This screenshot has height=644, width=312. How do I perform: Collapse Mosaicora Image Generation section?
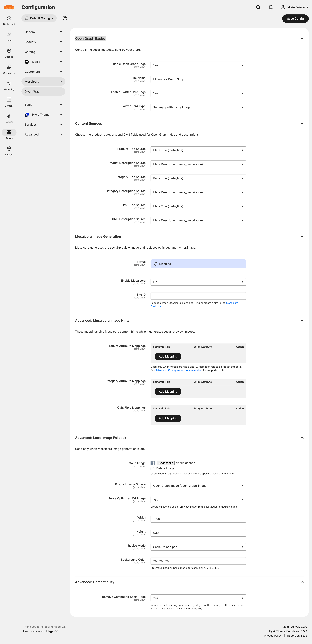point(302,236)
